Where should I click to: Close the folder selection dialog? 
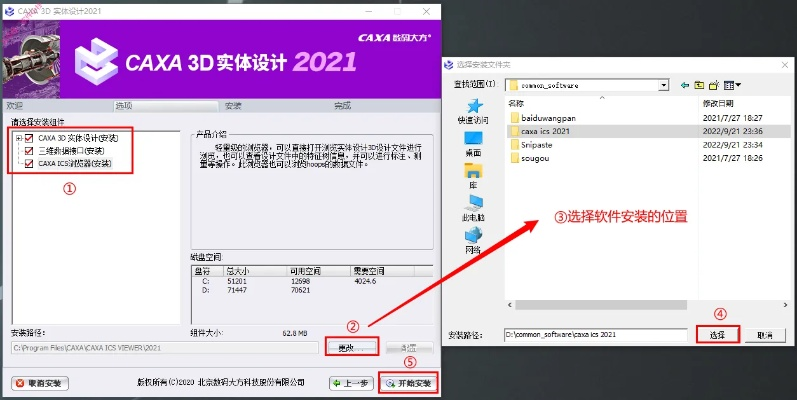point(785,65)
